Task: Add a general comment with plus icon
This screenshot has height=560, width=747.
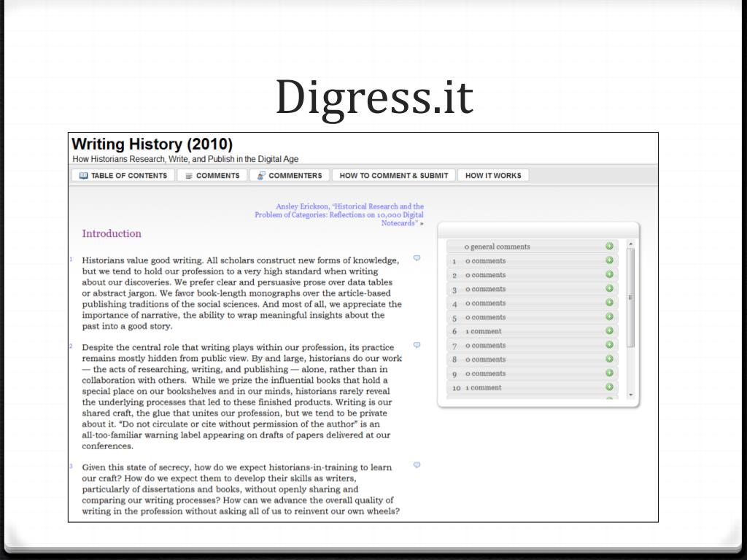Action: coord(609,246)
